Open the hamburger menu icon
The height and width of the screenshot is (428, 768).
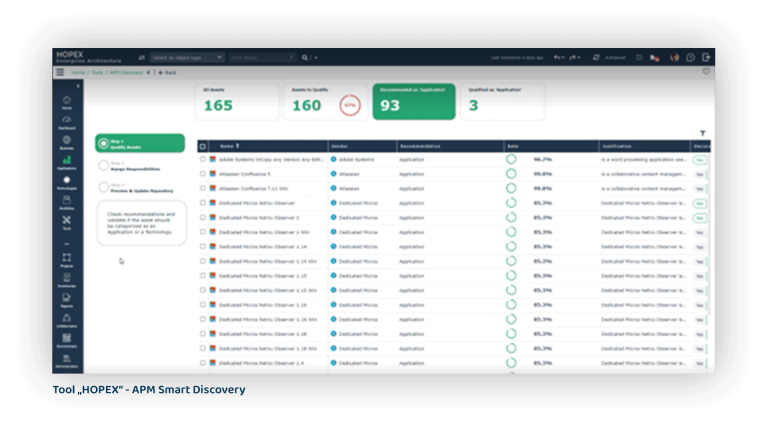(60, 72)
